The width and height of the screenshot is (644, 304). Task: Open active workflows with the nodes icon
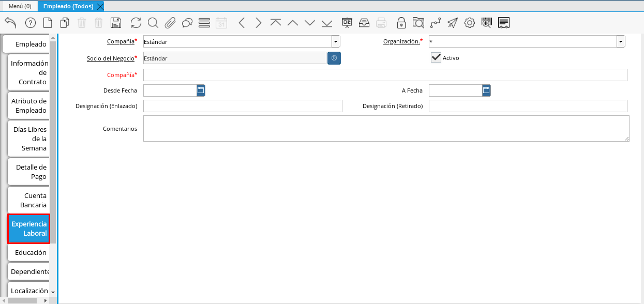(x=436, y=23)
